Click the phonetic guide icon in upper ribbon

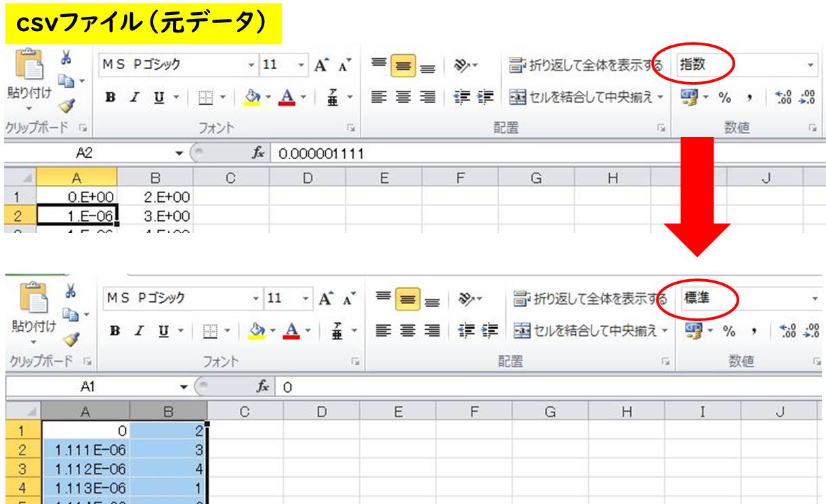coord(333,98)
